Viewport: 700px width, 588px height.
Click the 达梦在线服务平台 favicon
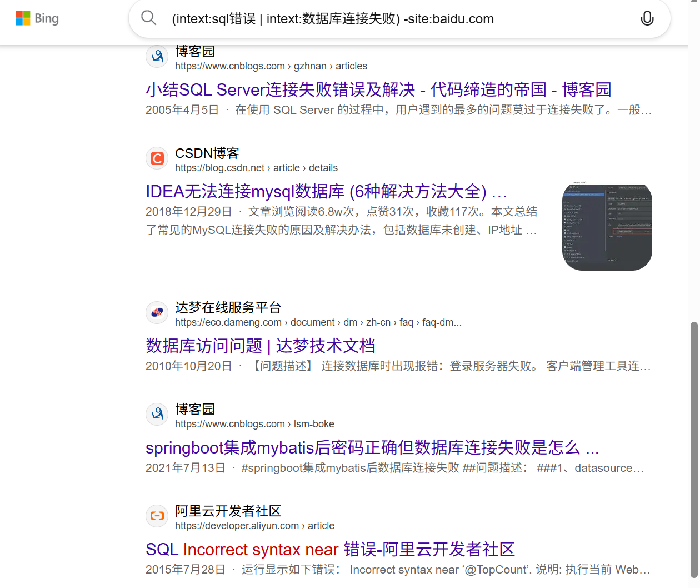(x=157, y=313)
